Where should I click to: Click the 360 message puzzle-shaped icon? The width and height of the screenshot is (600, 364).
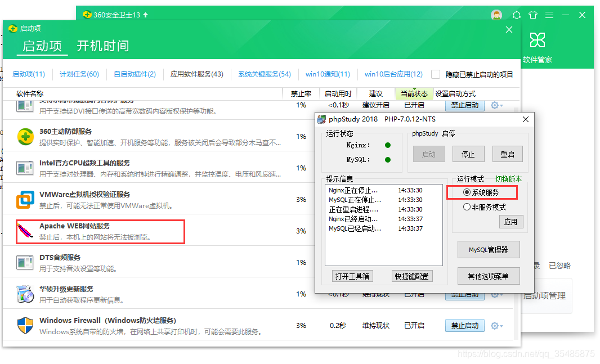point(516,15)
